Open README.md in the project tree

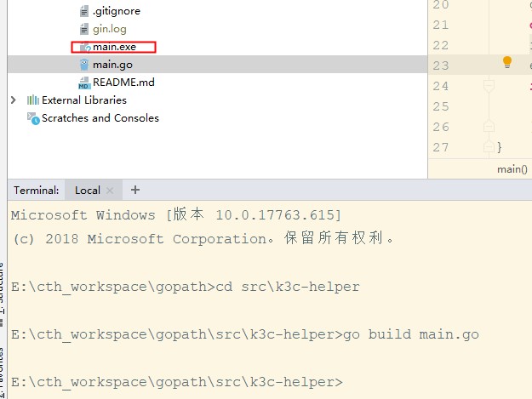coord(123,83)
